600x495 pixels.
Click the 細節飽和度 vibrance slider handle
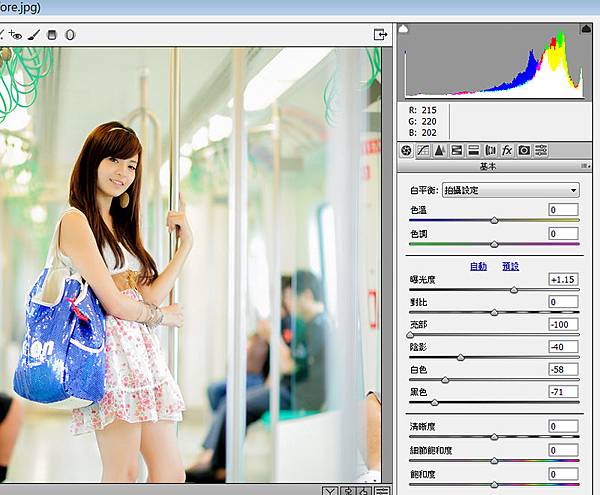tap(494, 461)
